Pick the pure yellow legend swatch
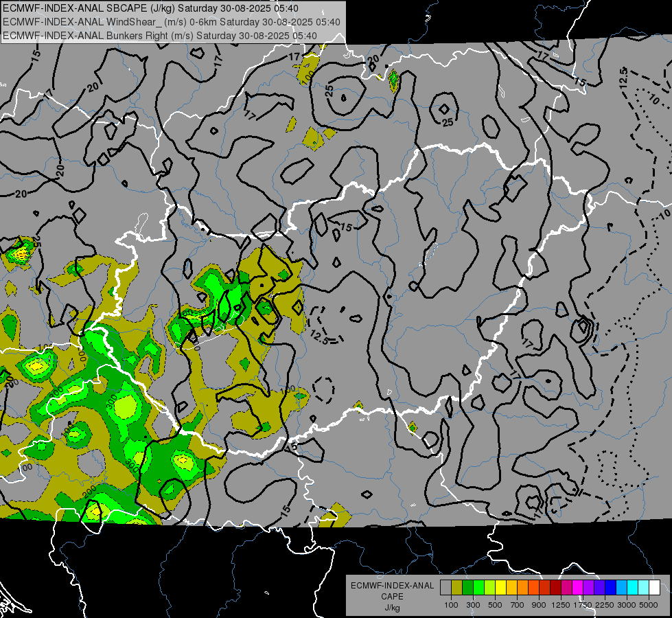 pyautogui.click(x=500, y=588)
